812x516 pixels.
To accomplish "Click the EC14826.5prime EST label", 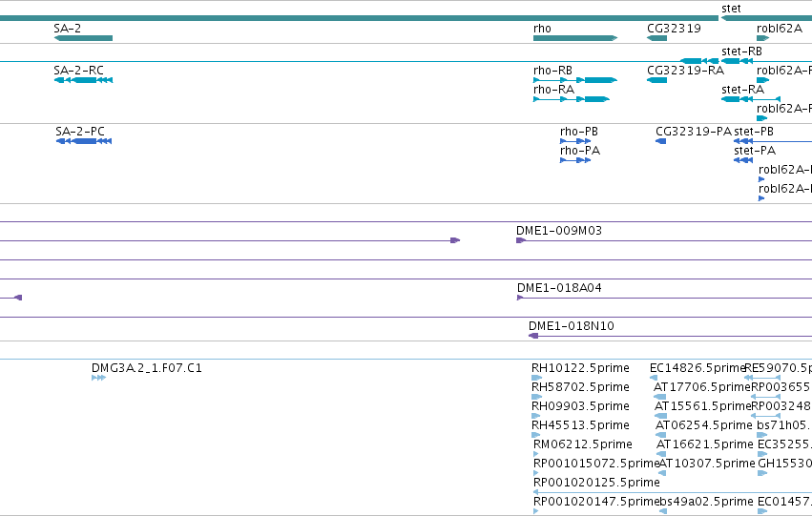I will tap(697, 368).
